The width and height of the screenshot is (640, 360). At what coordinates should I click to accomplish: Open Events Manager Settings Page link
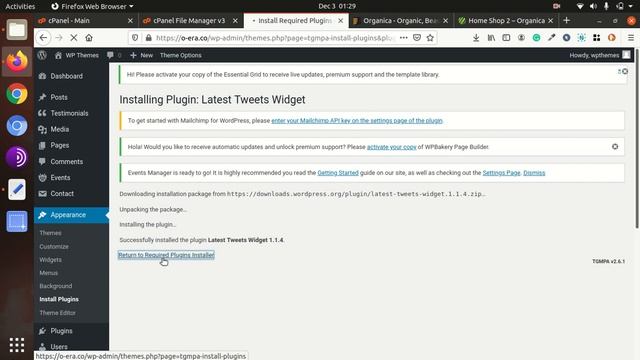point(501,173)
